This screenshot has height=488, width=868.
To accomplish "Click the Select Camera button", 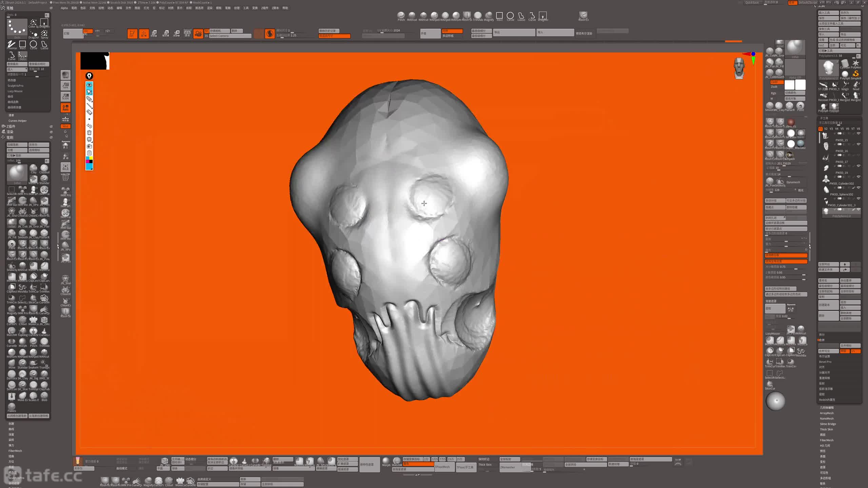I will coord(230,36).
